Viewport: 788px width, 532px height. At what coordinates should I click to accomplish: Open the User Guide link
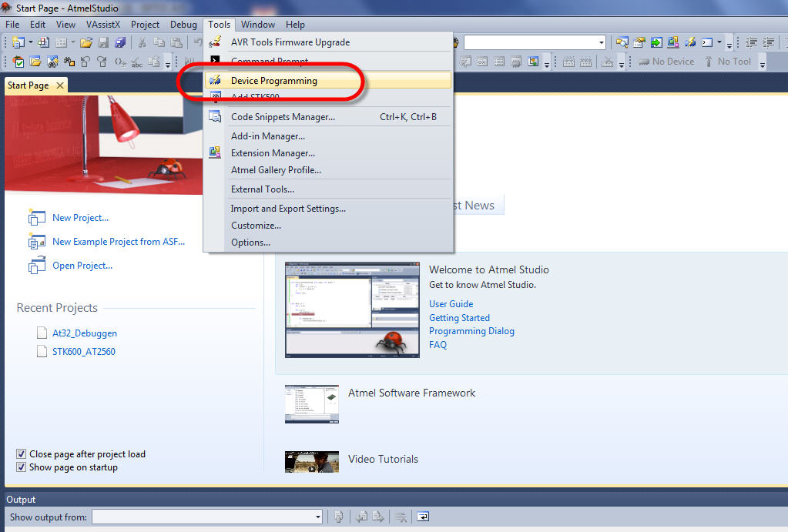pos(451,304)
